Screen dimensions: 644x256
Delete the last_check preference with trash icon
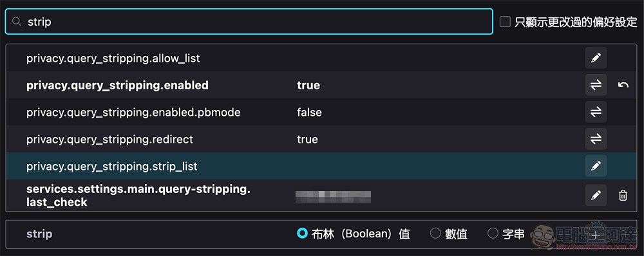(x=623, y=196)
